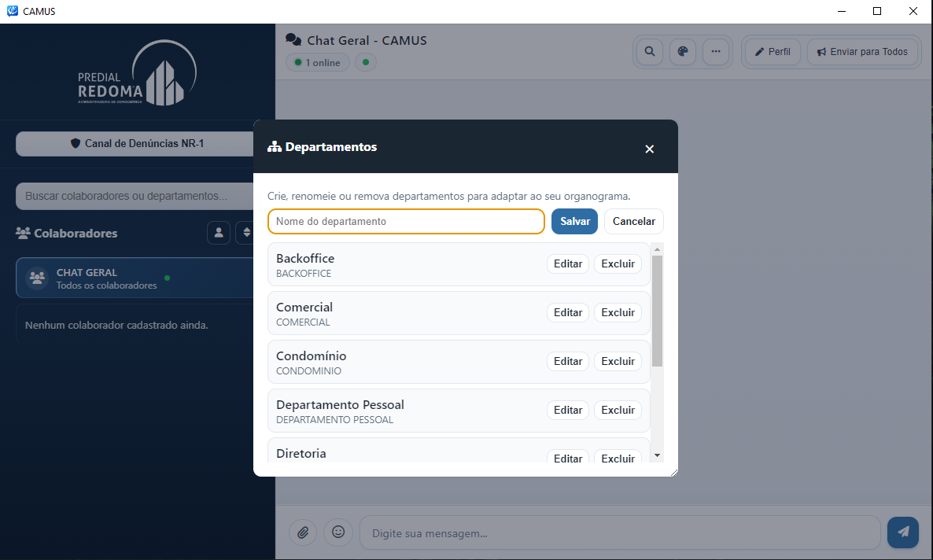Edit the Backoffice department

pos(568,264)
